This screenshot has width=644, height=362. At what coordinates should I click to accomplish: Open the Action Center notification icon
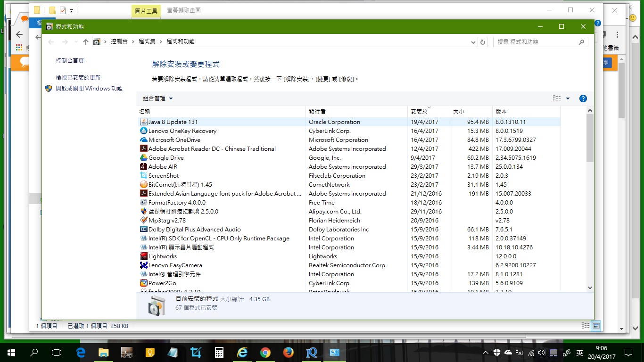(628, 352)
